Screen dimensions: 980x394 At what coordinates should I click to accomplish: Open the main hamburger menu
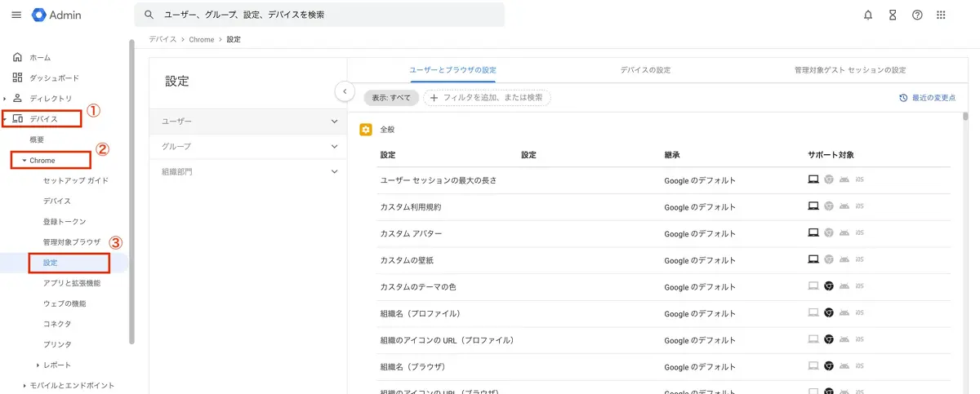point(16,15)
